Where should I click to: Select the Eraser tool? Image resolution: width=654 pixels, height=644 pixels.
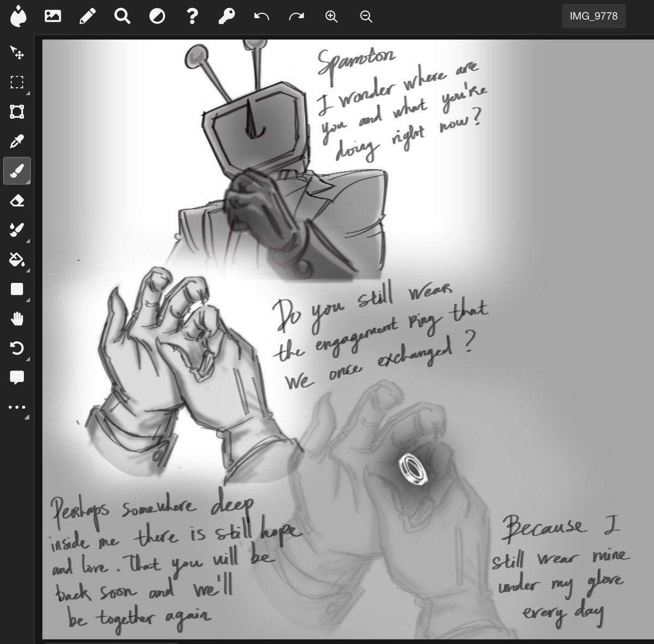(17, 201)
